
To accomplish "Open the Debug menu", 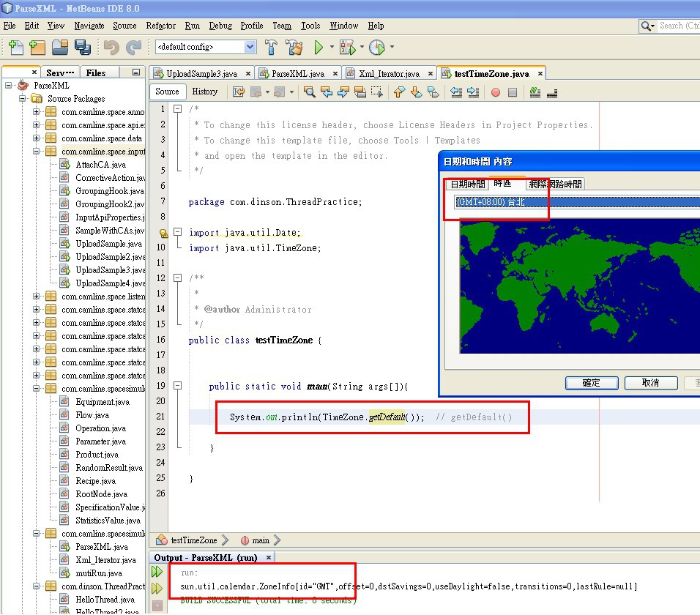I will pos(220,26).
